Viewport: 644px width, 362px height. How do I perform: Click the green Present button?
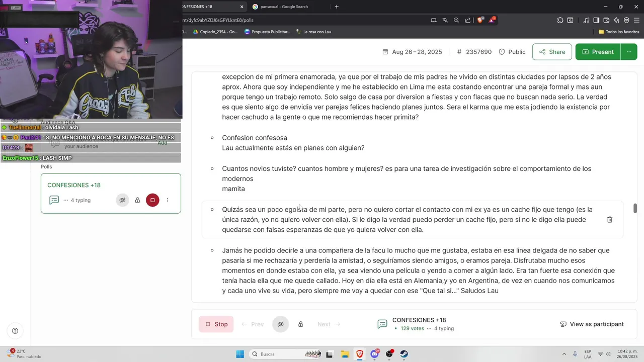tap(598, 52)
